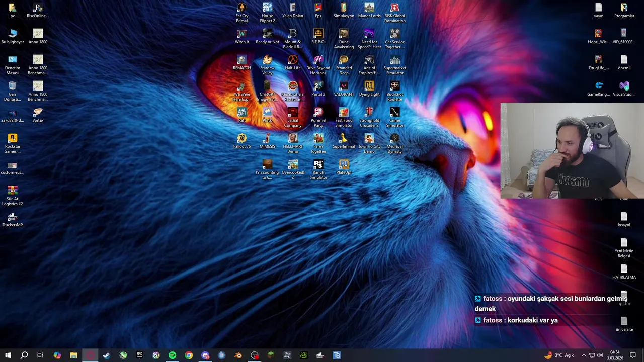Image resolution: width=644 pixels, height=362 pixels.
Task: Select the Overcooked! 2 icon
Action: point(293,169)
